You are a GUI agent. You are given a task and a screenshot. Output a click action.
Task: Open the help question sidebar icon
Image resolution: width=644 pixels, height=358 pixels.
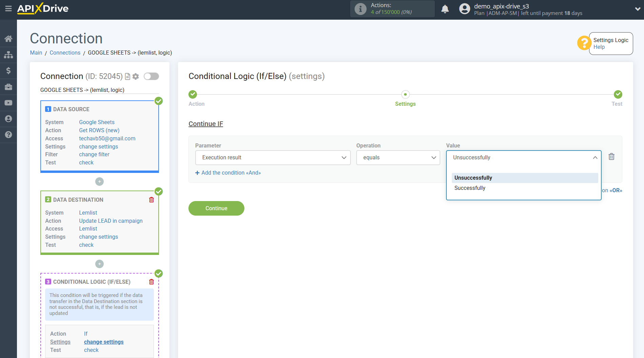coord(8,135)
